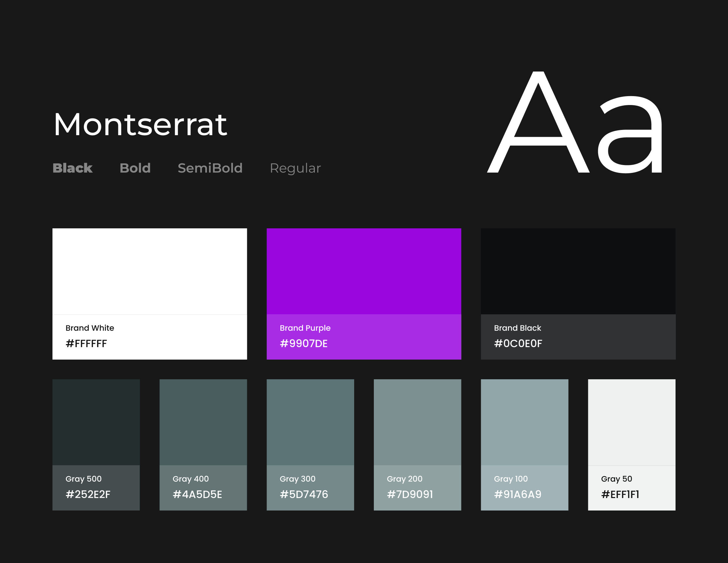Click the Montserrat font title

tap(140, 124)
